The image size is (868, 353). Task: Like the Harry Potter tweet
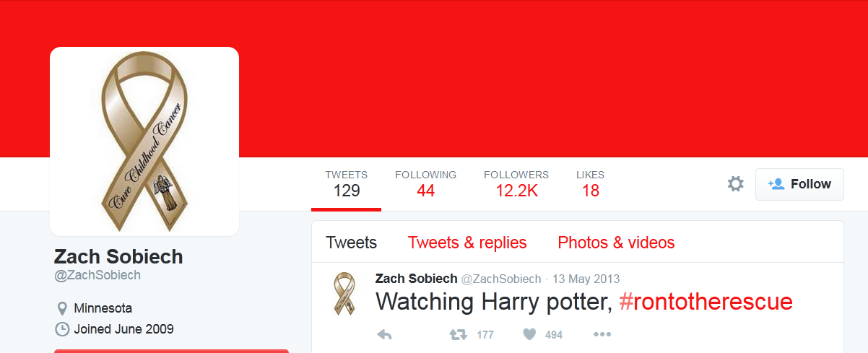[x=529, y=334]
